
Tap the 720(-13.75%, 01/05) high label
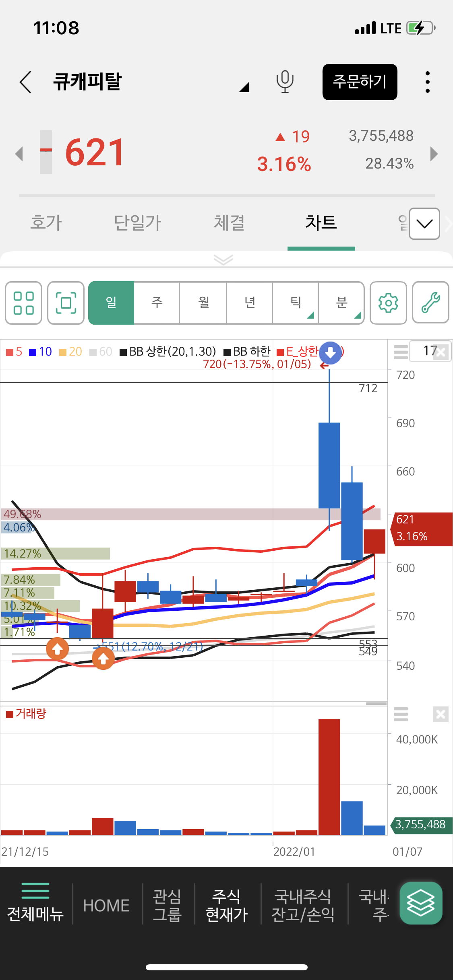[257, 364]
